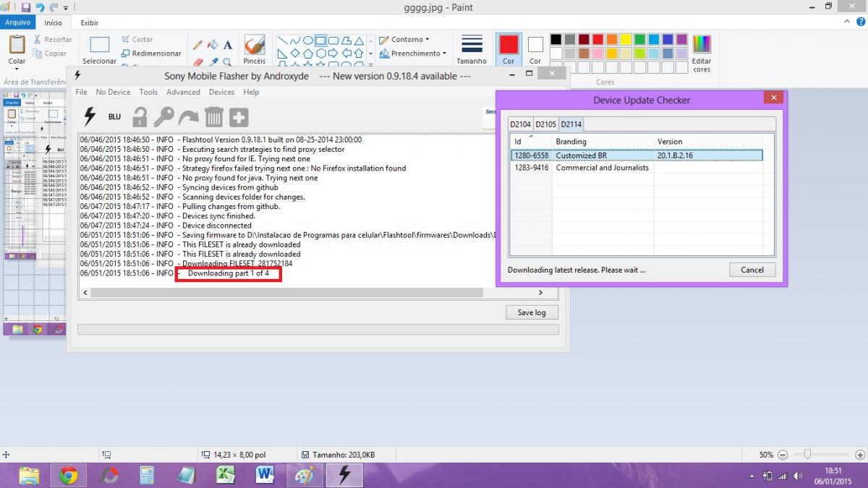
Task: Click the open padlock root icon
Action: pos(140,116)
